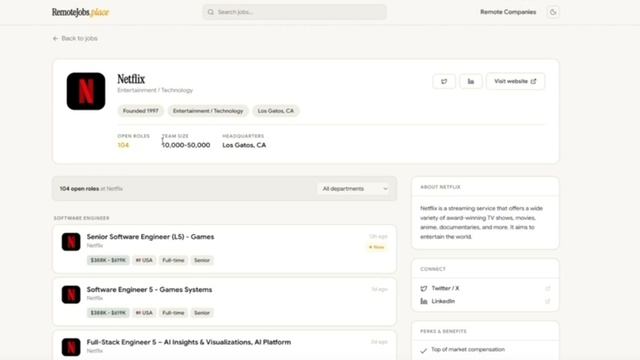The height and width of the screenshot is (360, 640).
Task: Click the New badge on first job
Action: click(376, 247)
